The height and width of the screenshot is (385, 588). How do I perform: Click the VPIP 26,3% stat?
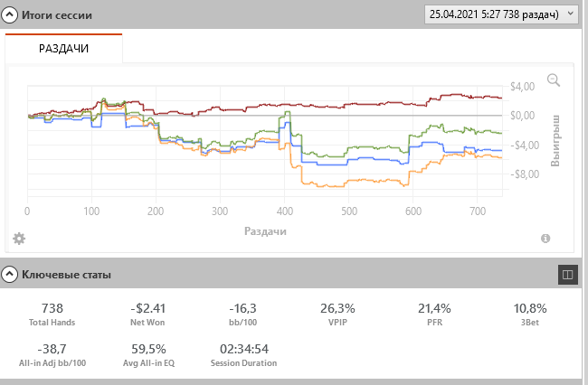[x=337, y=315]
